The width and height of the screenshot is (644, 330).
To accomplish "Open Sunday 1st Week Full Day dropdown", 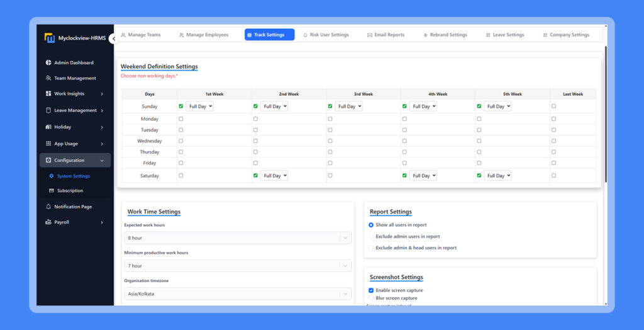I will coord(199,106).
